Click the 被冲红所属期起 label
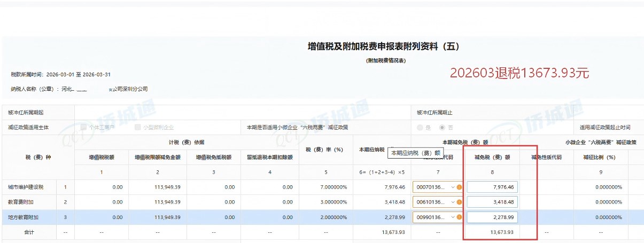Viewport: 644px width, 243px height. (26, 113)
